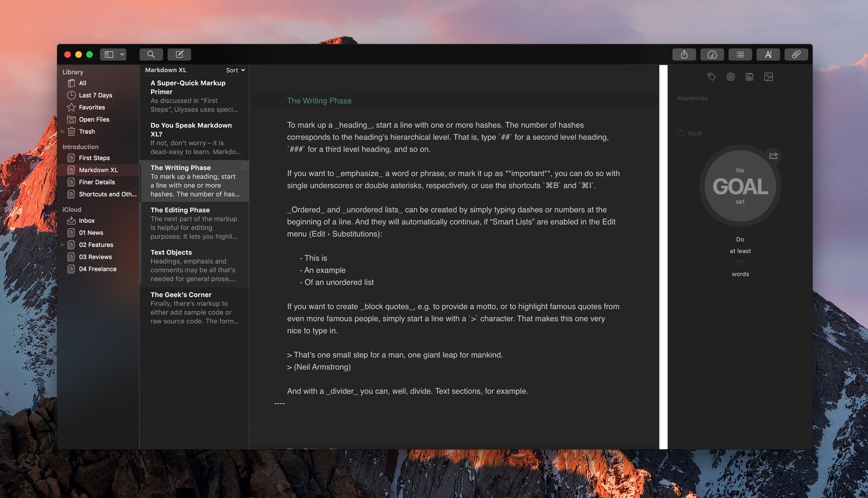Open the Share options from the toolbar
This screenshot has height=498, width=868.
pos(684,54)
